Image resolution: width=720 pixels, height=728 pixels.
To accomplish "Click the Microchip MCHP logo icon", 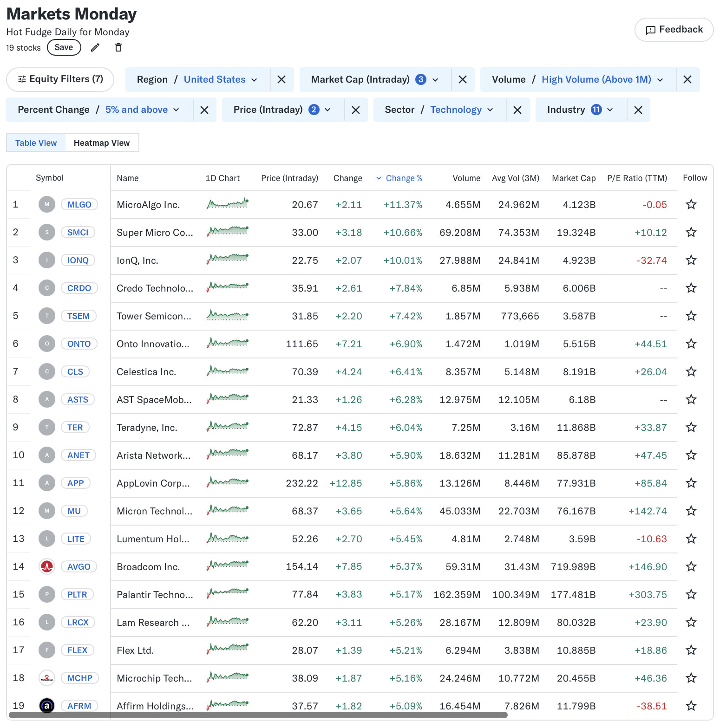I will [x=47, y=678].
